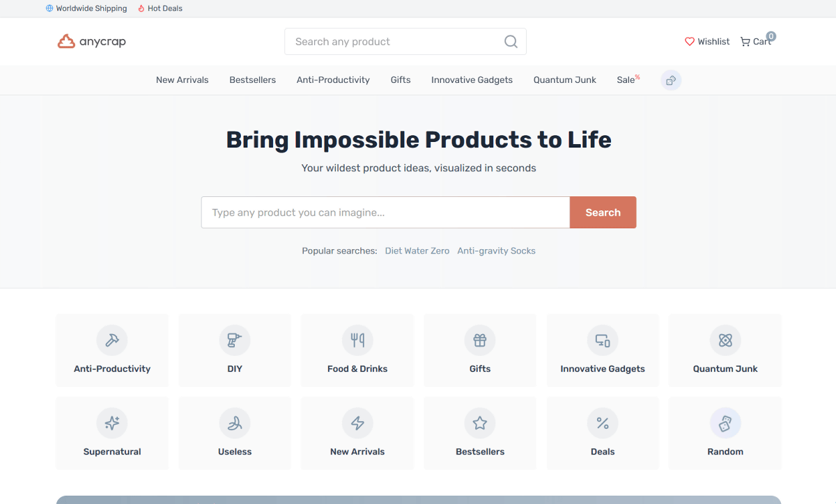This screenshot has height=504, width=836.
Task: Open Bestsellers in the navigation bar
Action: click(252, 80)
